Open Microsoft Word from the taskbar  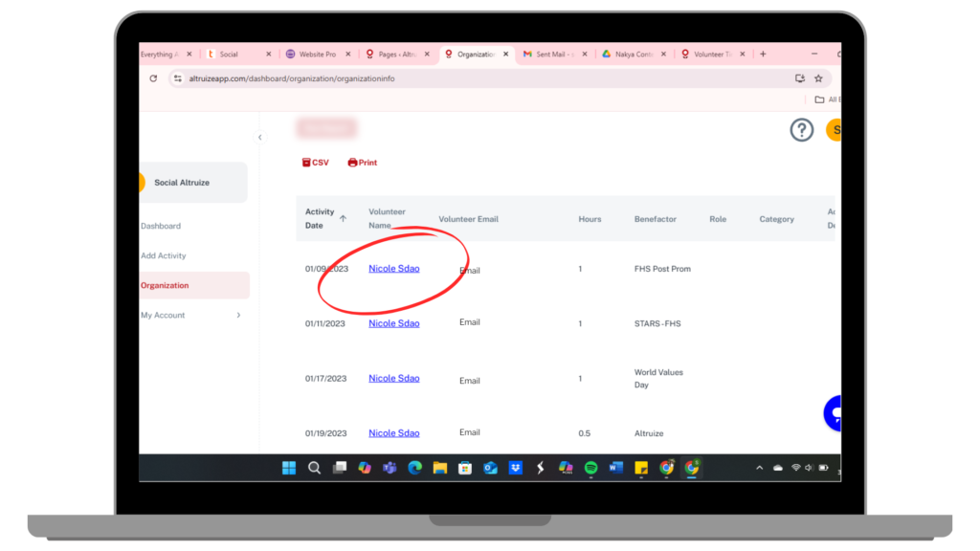point(615,468)
